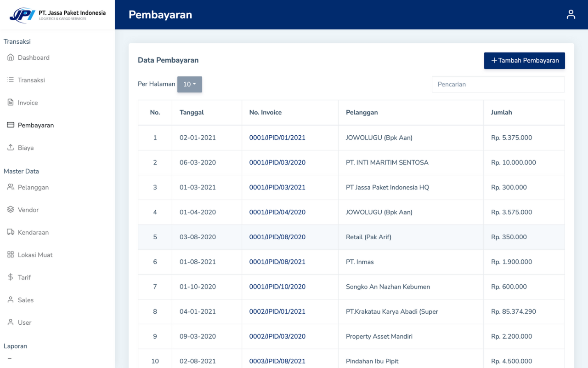The height and width of the screenshot is (368, 588).
Task: Click the Pembayaran card icon
Action: pyautogui.click(x=10, y=125)
